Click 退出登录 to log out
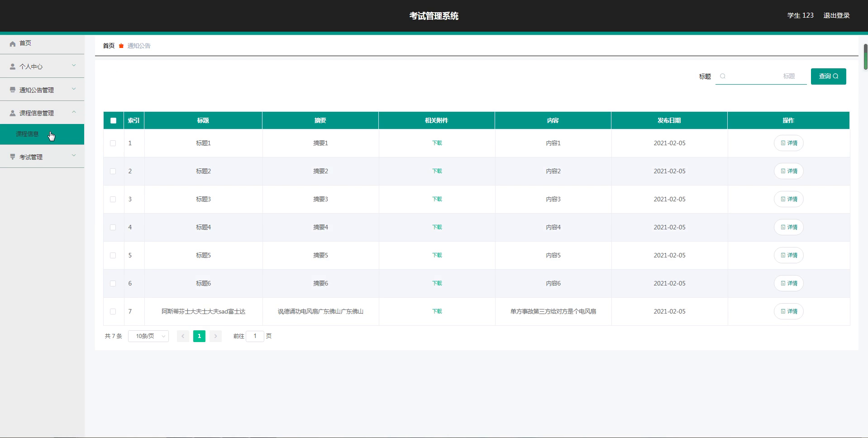Image resolution: width=868 pixels, height=438 pixels. tap(836, 15)
